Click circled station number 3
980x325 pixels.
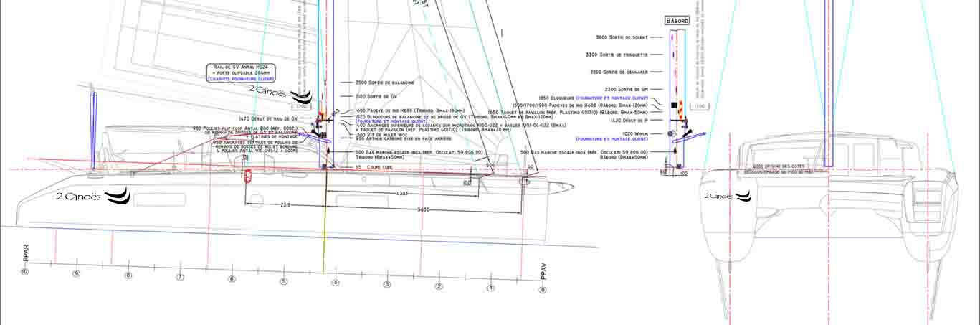387,285
